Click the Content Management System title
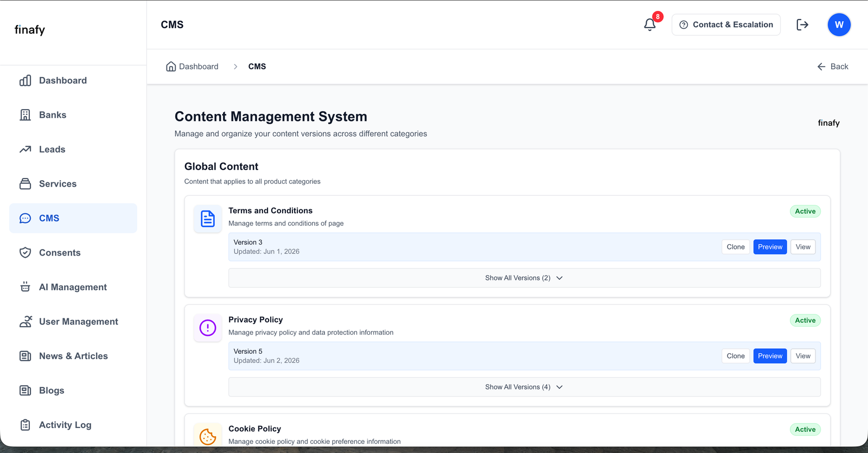 271,117
